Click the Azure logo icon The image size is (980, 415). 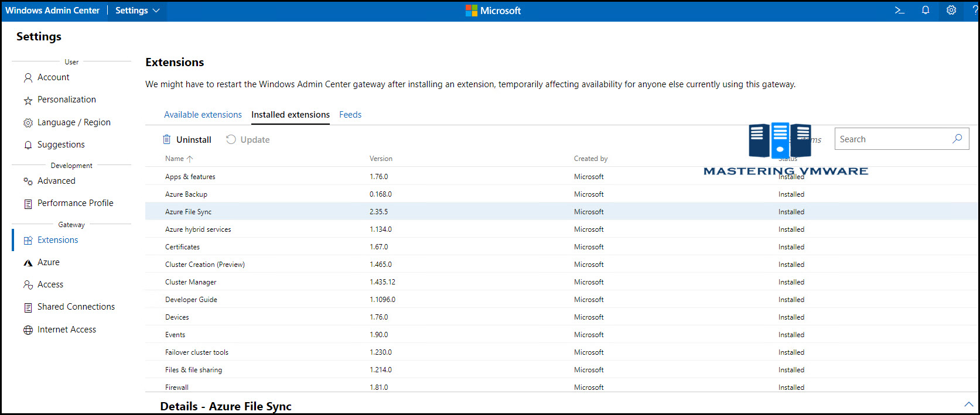click(28, 263)
